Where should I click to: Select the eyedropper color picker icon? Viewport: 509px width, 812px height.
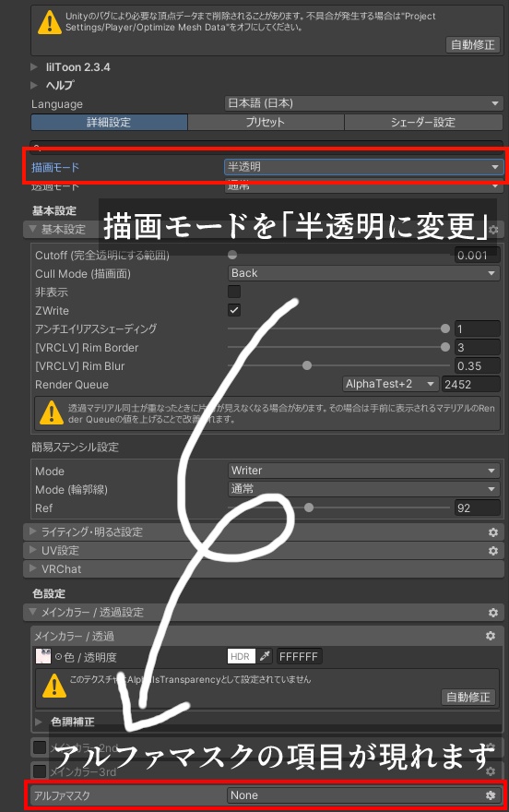[x=266, y=656]
